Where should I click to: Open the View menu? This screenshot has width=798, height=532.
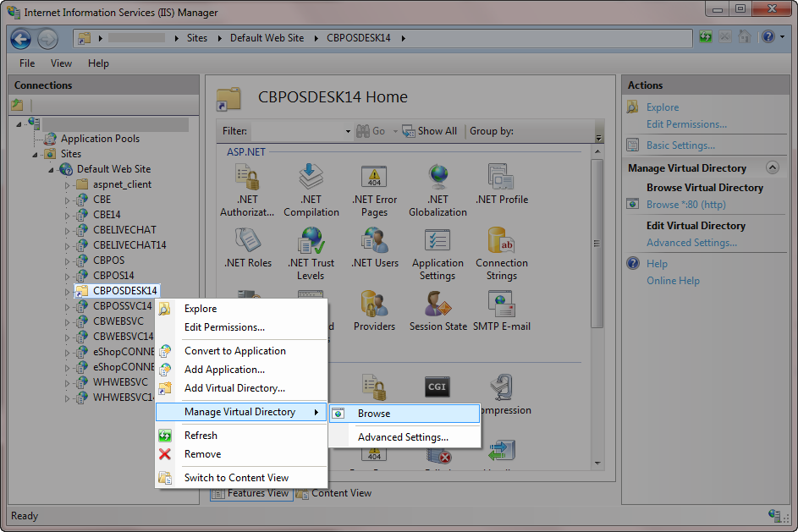tap(61, 63)
